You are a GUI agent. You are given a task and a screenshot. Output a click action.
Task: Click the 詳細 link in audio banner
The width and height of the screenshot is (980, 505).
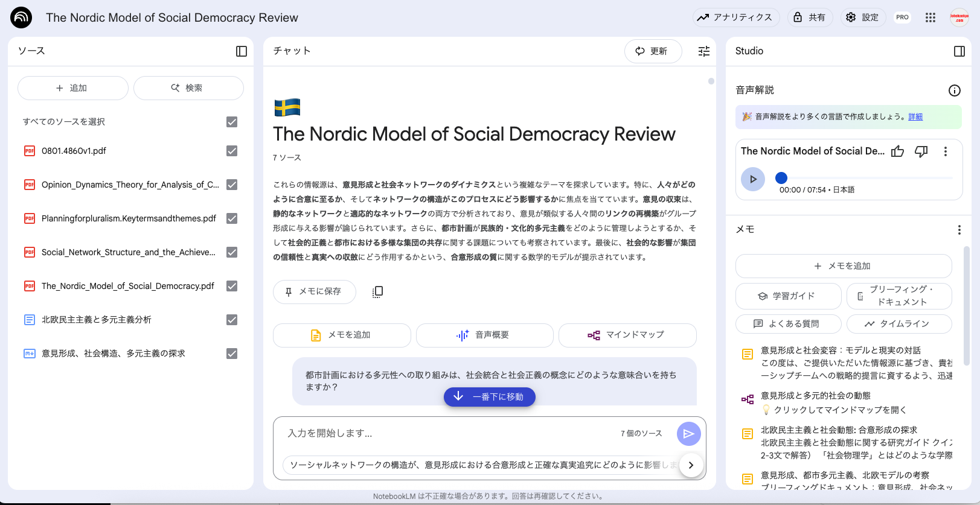(915, 117)
